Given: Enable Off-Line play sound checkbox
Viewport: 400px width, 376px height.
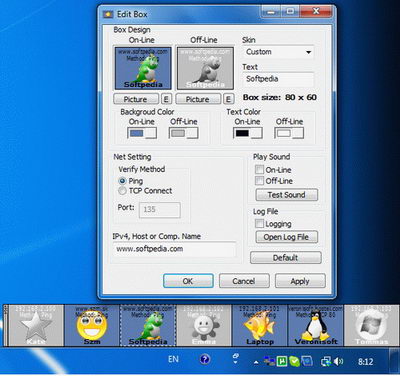Looking at the screenshot, I should coord(259,181).
